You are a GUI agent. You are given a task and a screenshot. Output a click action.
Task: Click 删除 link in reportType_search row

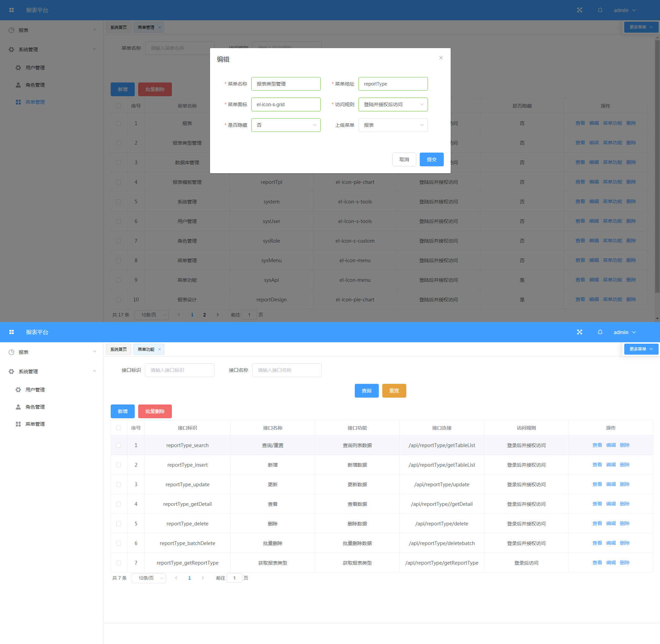coord(625,445)
